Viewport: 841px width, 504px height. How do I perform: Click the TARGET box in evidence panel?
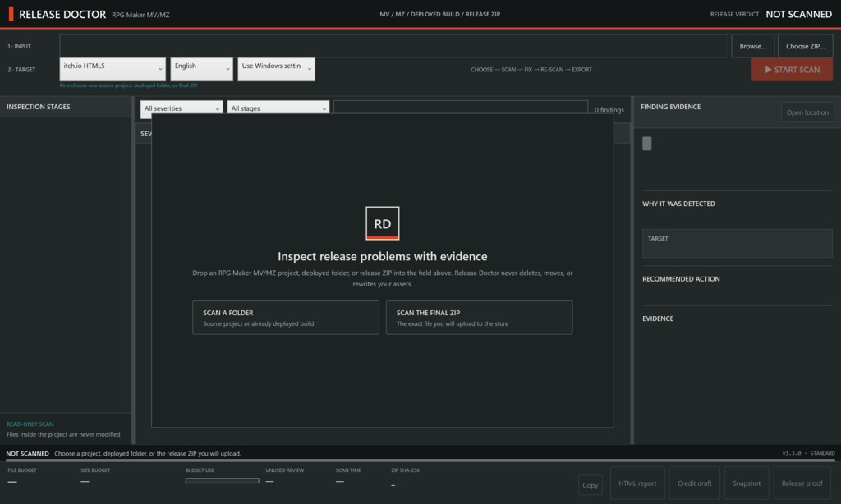pos(738,244)
